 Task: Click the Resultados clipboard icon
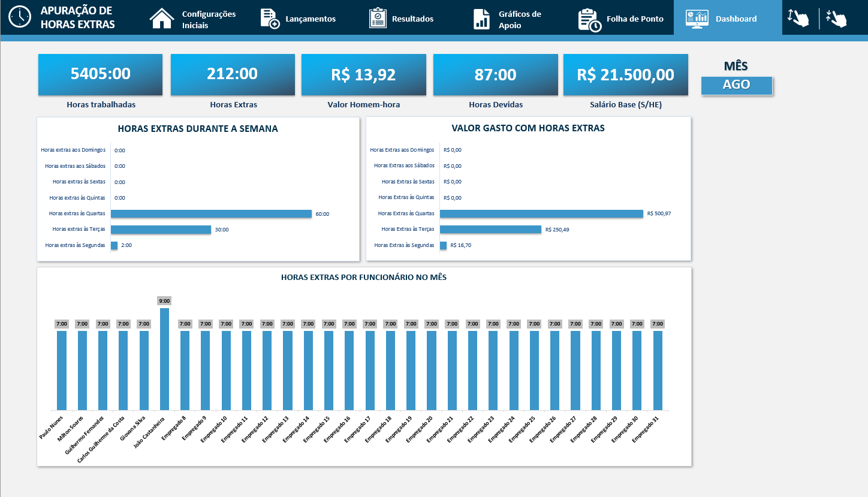378,19
